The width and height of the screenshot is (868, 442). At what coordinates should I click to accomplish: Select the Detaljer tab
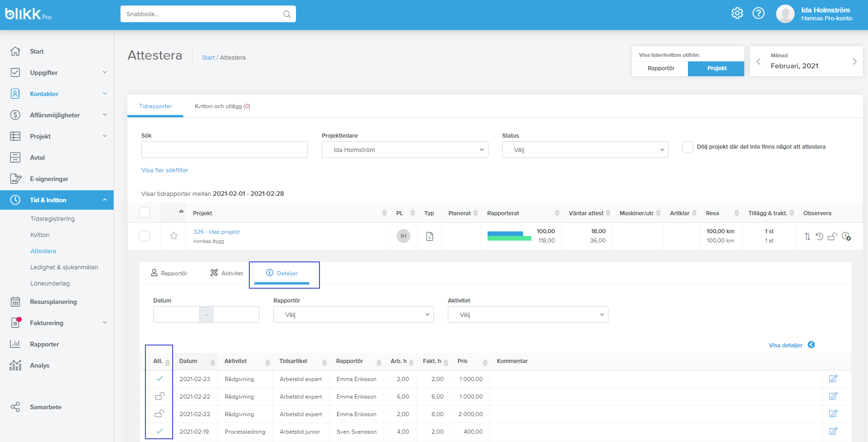282,273
